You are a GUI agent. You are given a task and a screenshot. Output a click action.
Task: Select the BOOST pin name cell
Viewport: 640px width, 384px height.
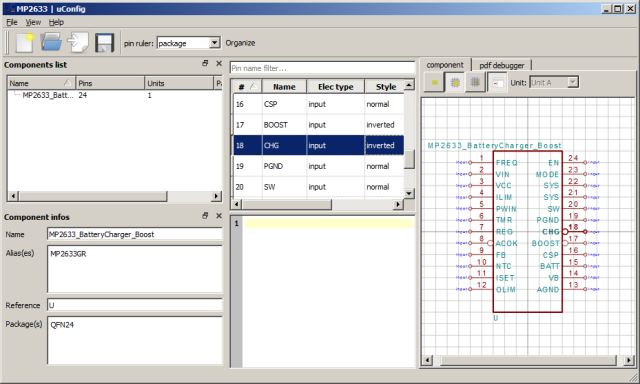284,125
